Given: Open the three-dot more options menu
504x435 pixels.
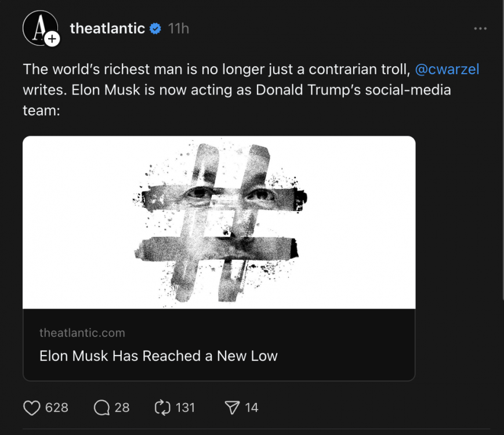Looking at the screenshot, I should coord(480,28).
